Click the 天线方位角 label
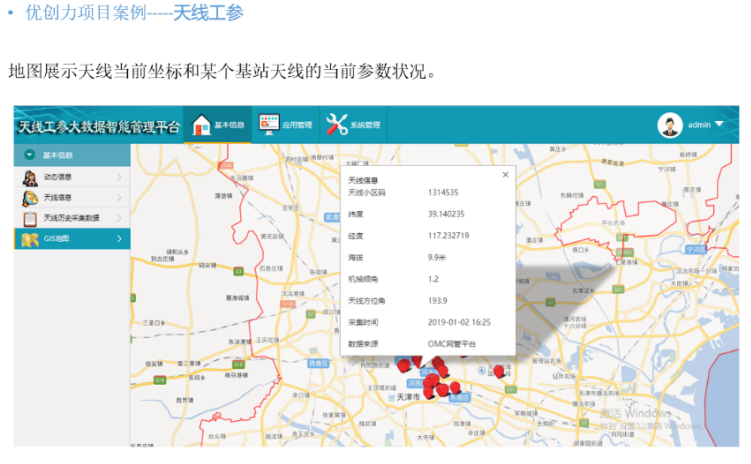The image size is (751, 464). click(366, 301)
